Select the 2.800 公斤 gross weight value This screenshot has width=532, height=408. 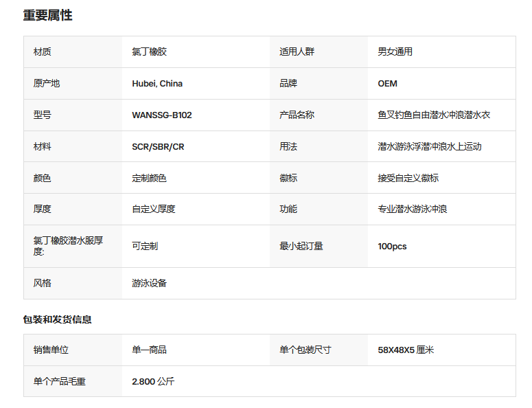click(x=153, y=381)
